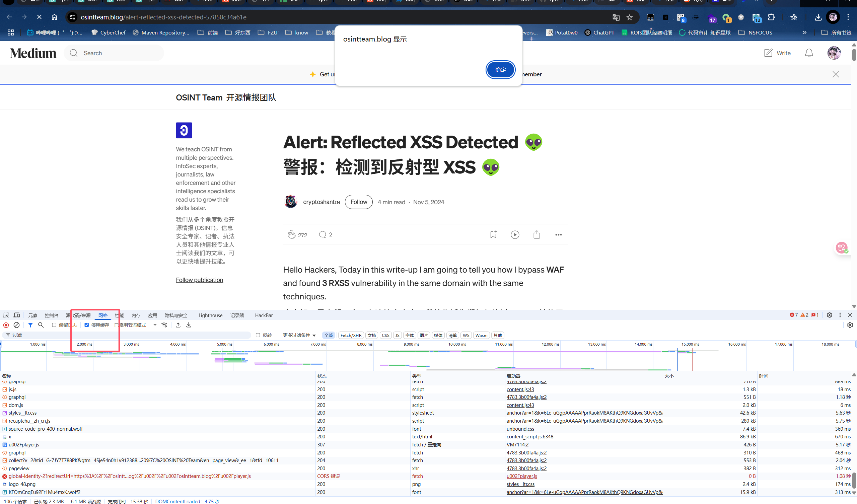Focus the network 过滤 filter input
Image resolution: width=857 pixels, height=504 pixels.
coord(127,335)
